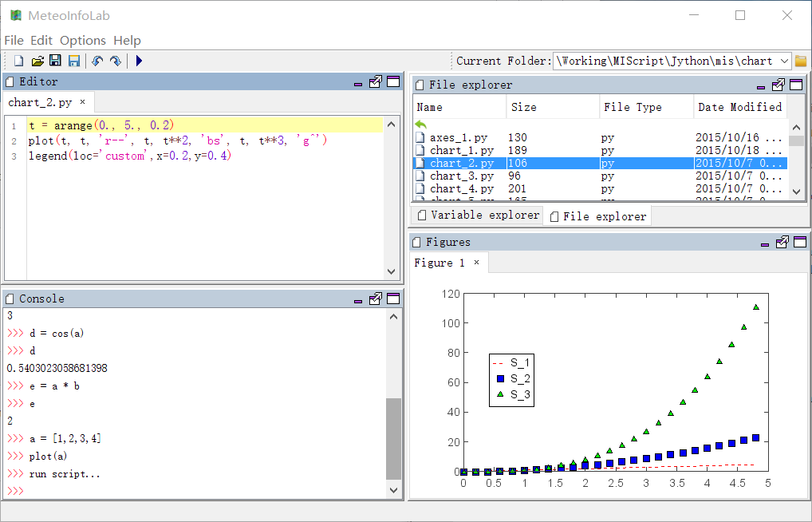Select chart_3.py in the file list
Image resolution: width=812 pixels, height=522 pixels.
click(461, 176)
